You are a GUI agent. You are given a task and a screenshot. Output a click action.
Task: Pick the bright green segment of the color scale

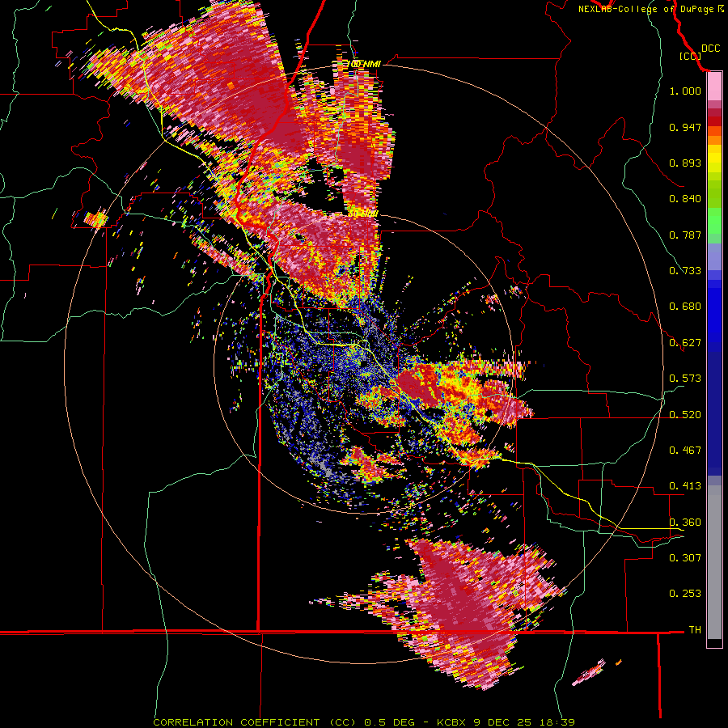point(714,221)
